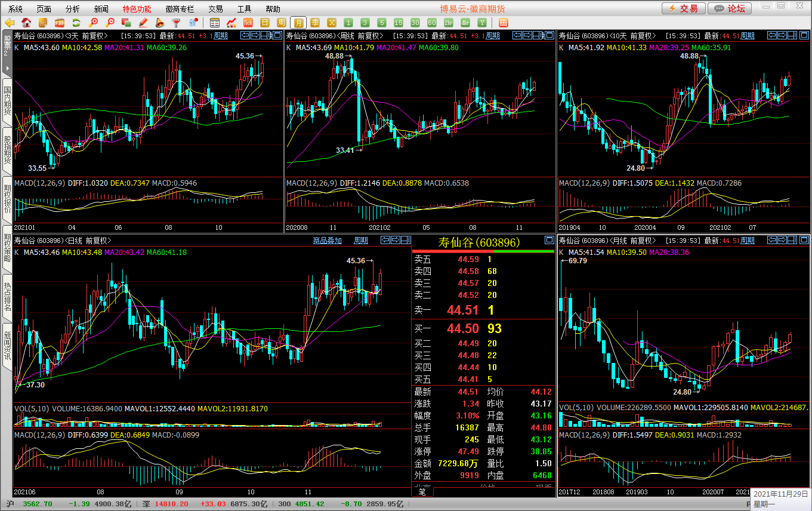Open the 帮助 menu

click(273, 9)
